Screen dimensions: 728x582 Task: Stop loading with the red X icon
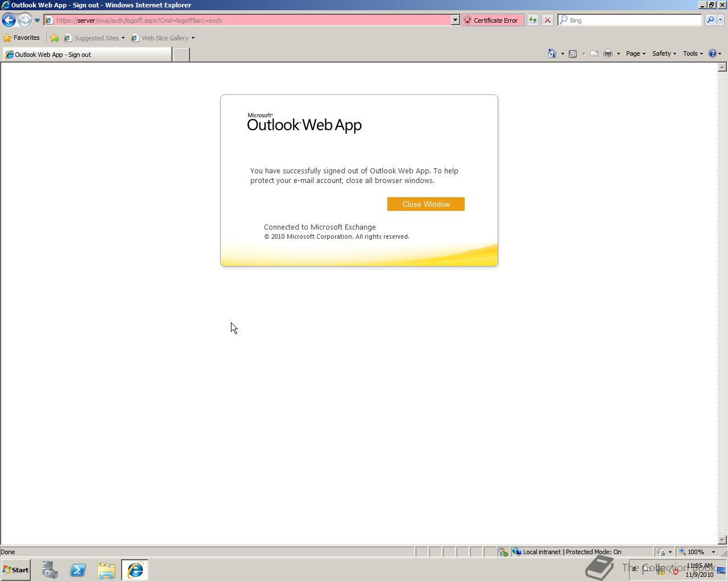(x=547, y=20)
